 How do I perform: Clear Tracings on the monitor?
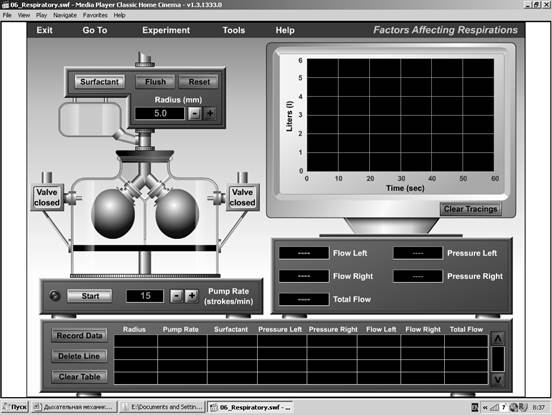[470, 209]
